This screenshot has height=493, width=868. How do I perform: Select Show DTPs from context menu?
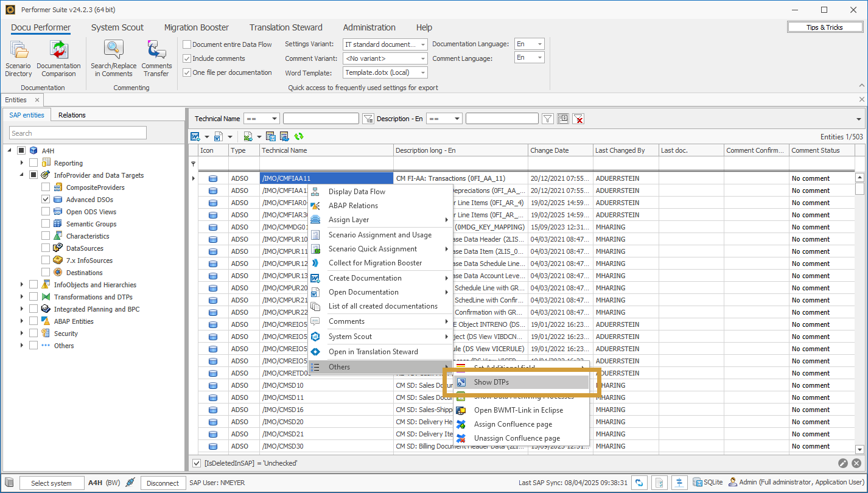491,382
